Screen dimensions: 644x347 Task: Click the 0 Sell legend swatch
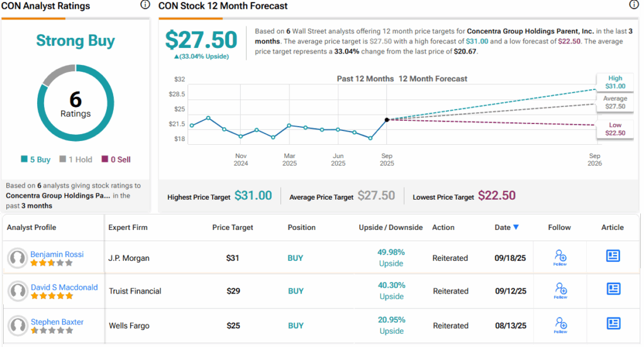click(x=104, y=160)
